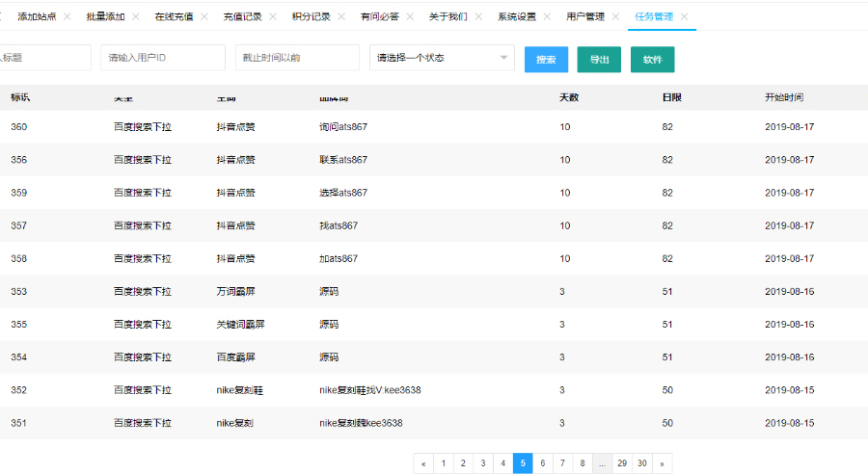Open the 请选择一个状态 status dropdown

pos(442,58)
